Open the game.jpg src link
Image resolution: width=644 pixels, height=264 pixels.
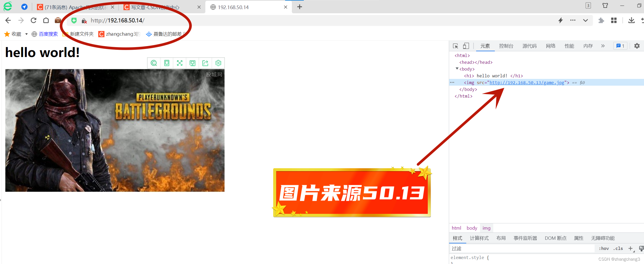[527, 83]
